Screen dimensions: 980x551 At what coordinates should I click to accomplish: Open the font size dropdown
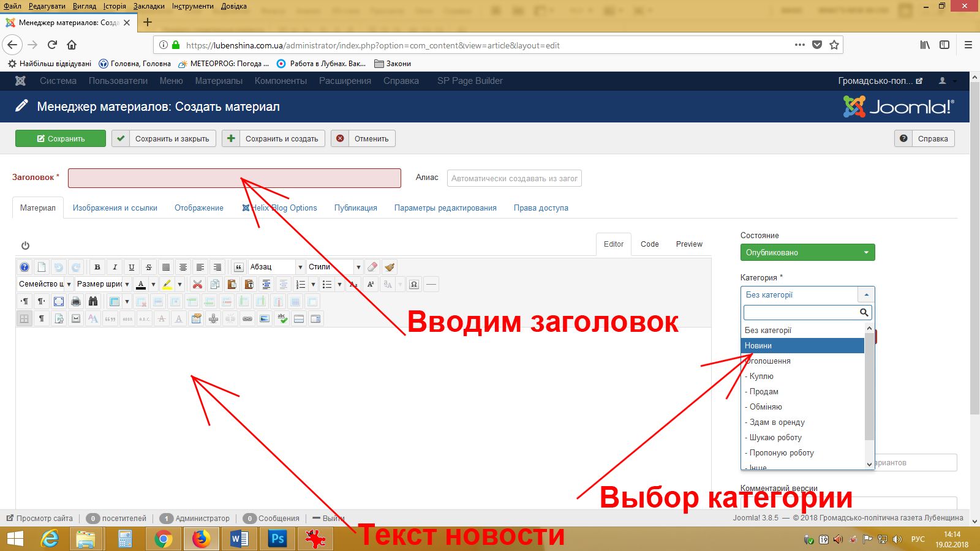point(104,284)
